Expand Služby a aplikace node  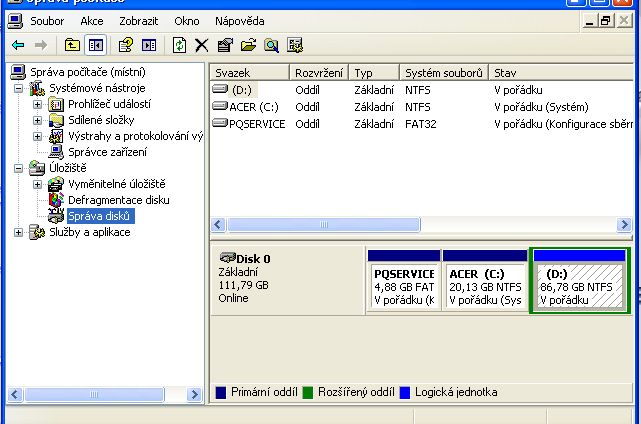pos(18,232)
